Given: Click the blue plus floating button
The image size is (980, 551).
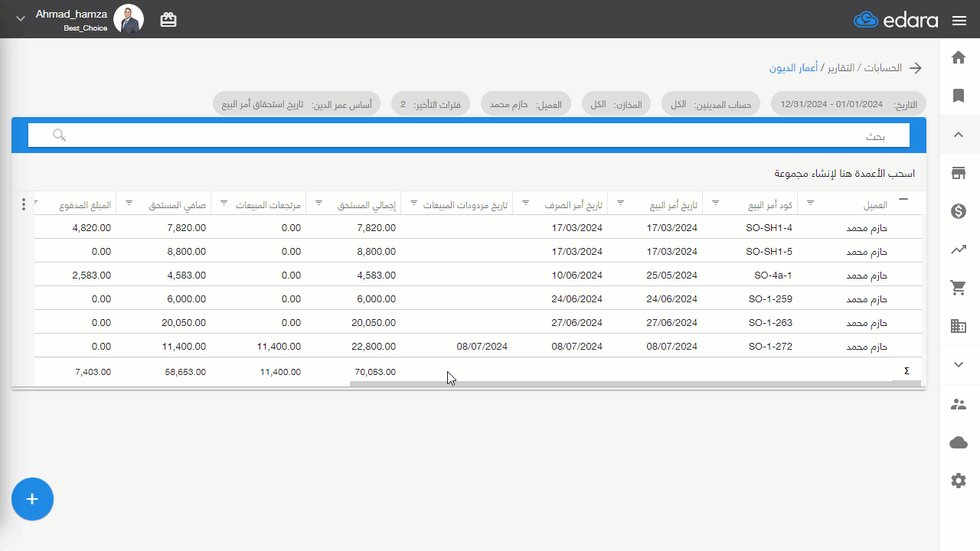Looking at the screenshot, I should (x=32, y=499).
